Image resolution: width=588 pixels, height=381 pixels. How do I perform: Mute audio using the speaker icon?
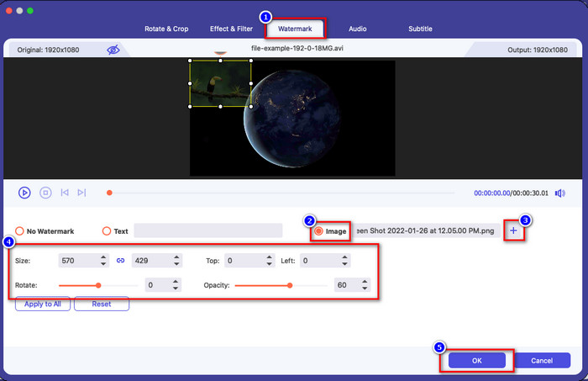(559, 193)
